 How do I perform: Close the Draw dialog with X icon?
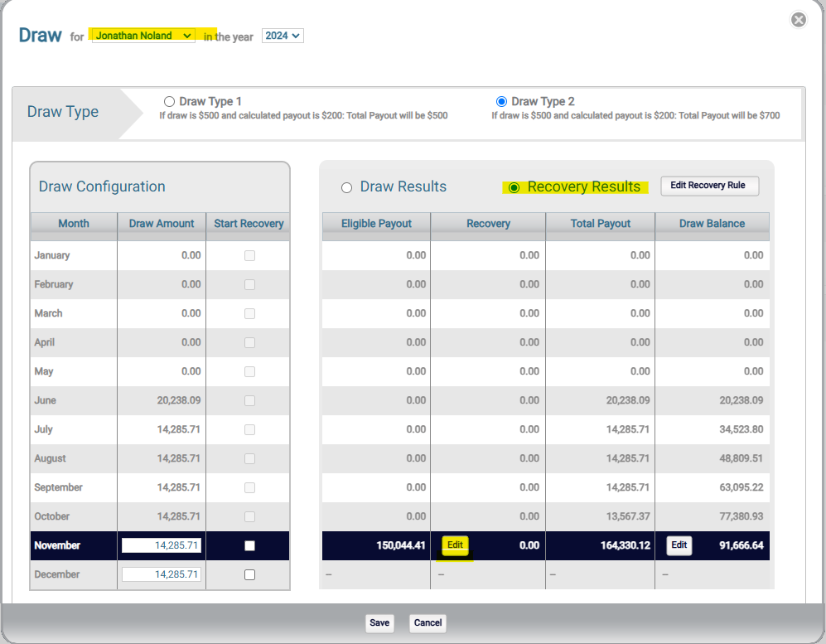(799, 20)
